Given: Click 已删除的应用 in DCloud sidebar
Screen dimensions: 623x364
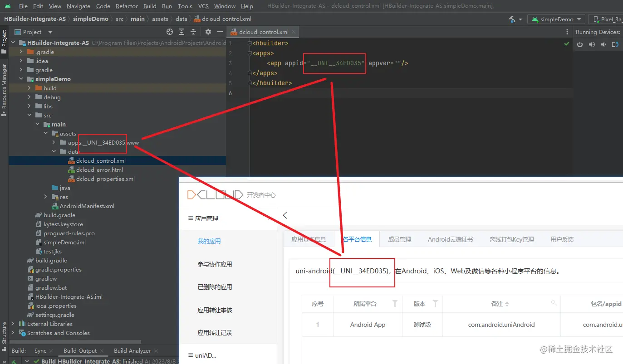Looking at the screenshot, I should tap(215, 287).
